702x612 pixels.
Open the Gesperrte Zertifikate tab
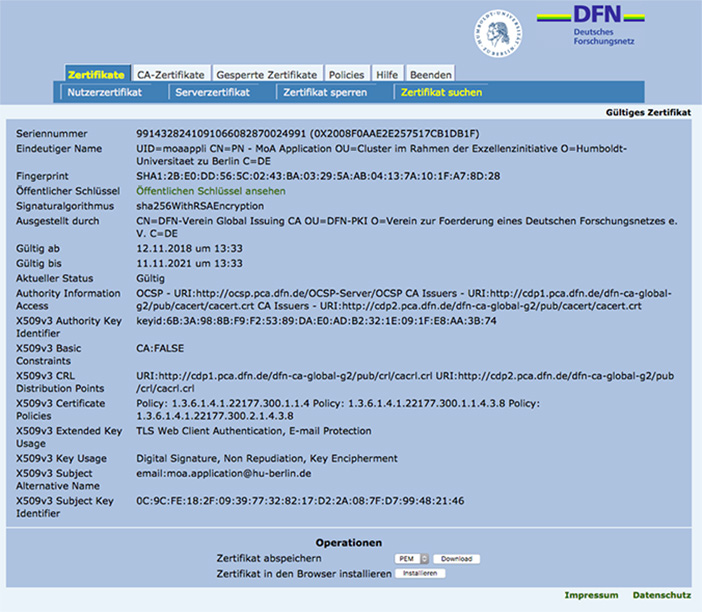point(267,75)
